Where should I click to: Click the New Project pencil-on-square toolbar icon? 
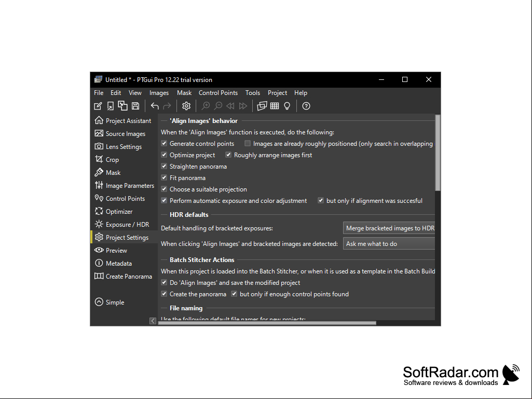coord(98,106)
